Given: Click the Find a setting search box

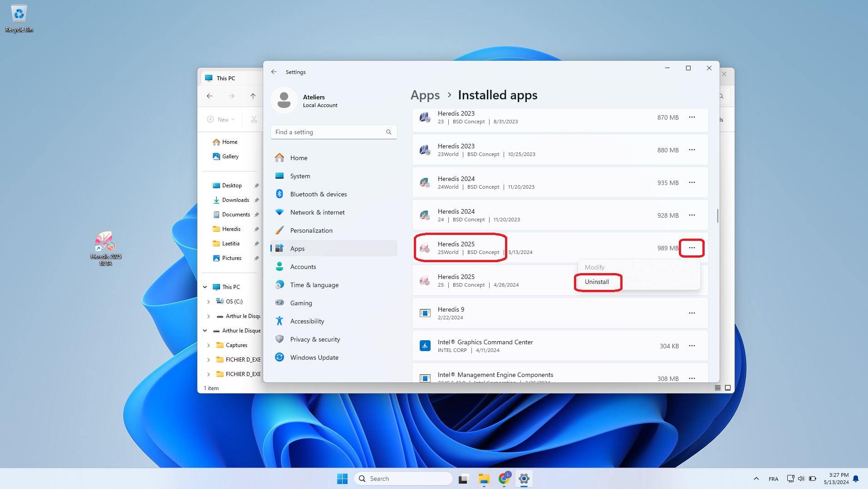Looking at the screenshot, I should (x=329, y=132).
